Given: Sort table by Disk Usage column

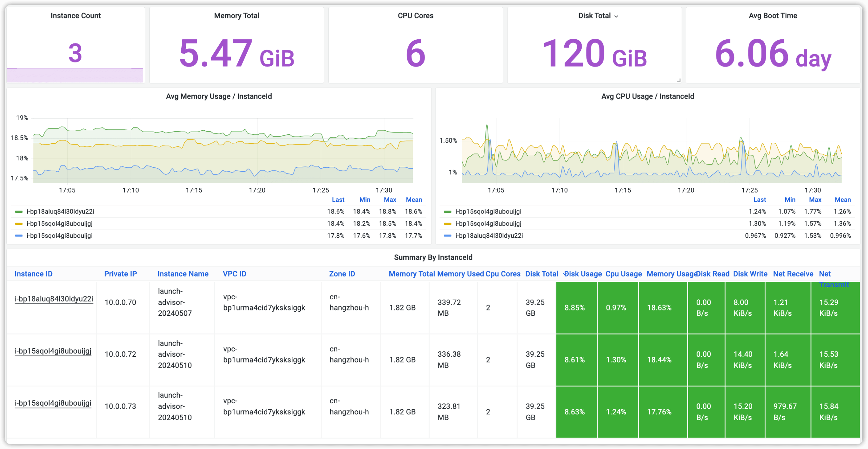Looking at the screenshot, I should click(583, 274).
